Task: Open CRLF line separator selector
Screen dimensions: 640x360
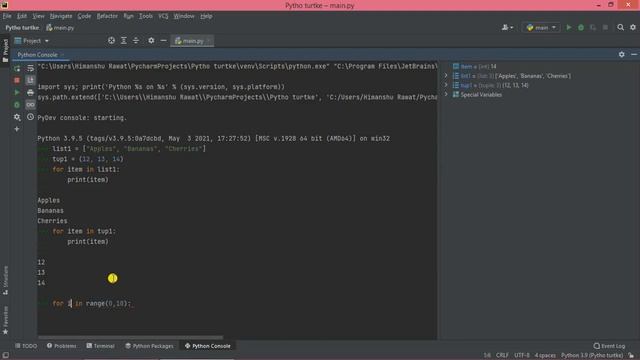Action: [x=502, y=356]
